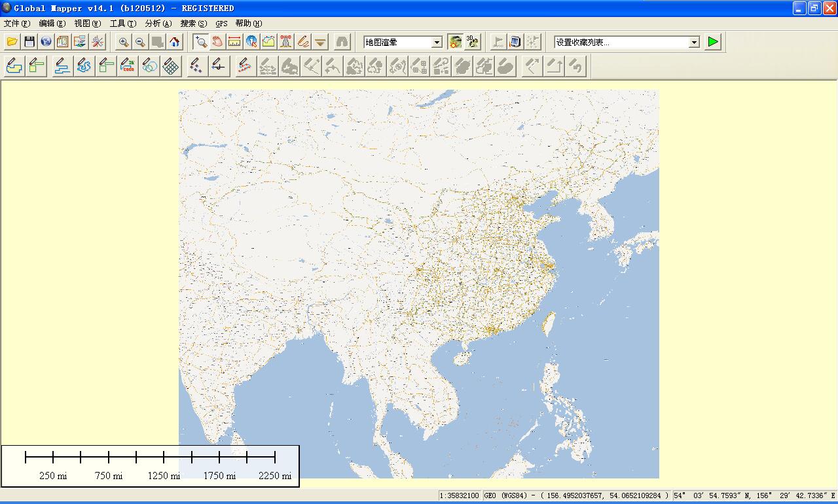
Task: Open a data file with folder icon
Action: [12, 42]
